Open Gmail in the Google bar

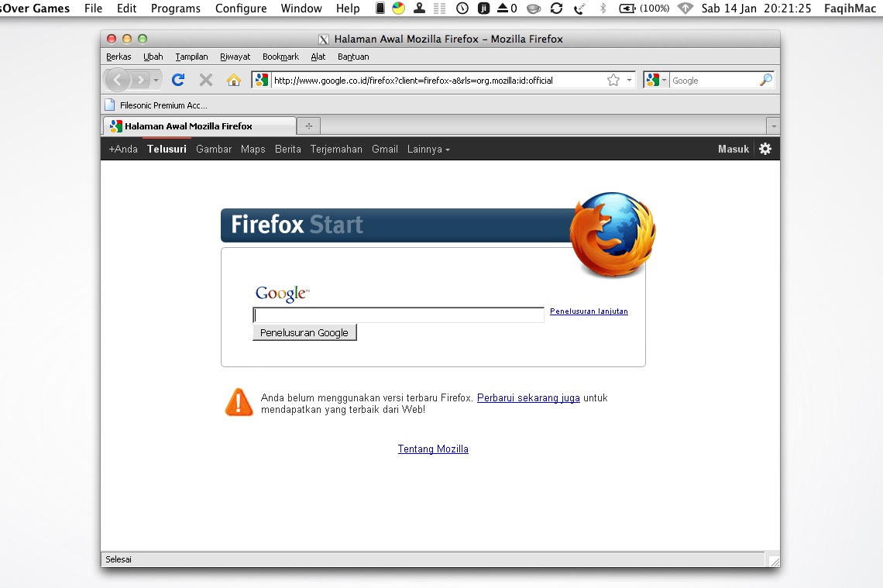coord(385,150)
